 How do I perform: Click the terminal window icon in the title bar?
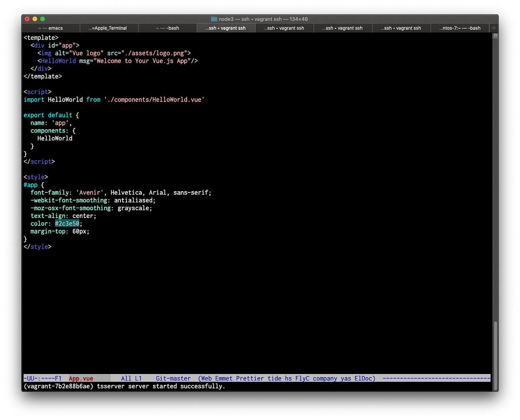[x=213, y=19]
